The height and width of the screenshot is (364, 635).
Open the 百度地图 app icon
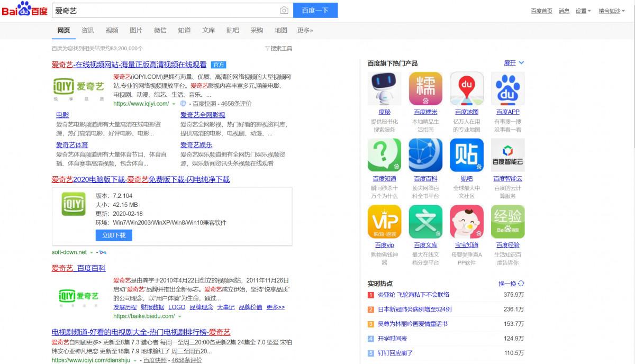tap(467, 88)
